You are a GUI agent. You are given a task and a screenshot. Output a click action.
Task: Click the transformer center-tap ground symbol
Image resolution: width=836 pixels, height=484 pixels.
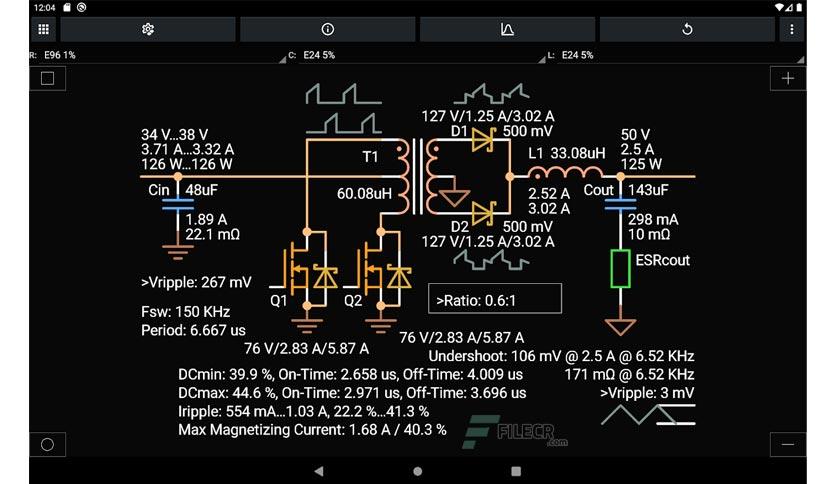coord(454,198)
